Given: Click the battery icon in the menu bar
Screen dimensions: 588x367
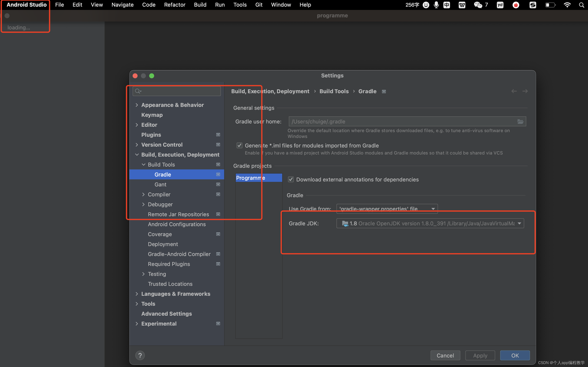Looking at the screenshot, I should [550, 5].
